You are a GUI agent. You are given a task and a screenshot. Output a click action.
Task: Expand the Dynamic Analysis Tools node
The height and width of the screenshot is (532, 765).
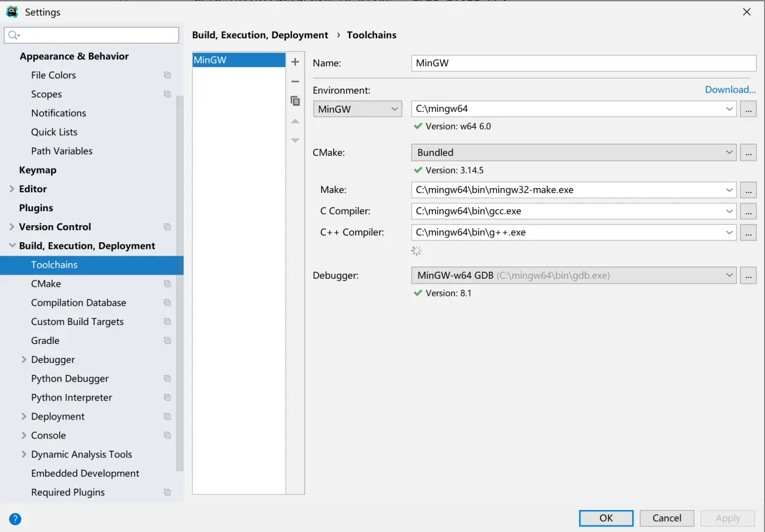[24, 455]
